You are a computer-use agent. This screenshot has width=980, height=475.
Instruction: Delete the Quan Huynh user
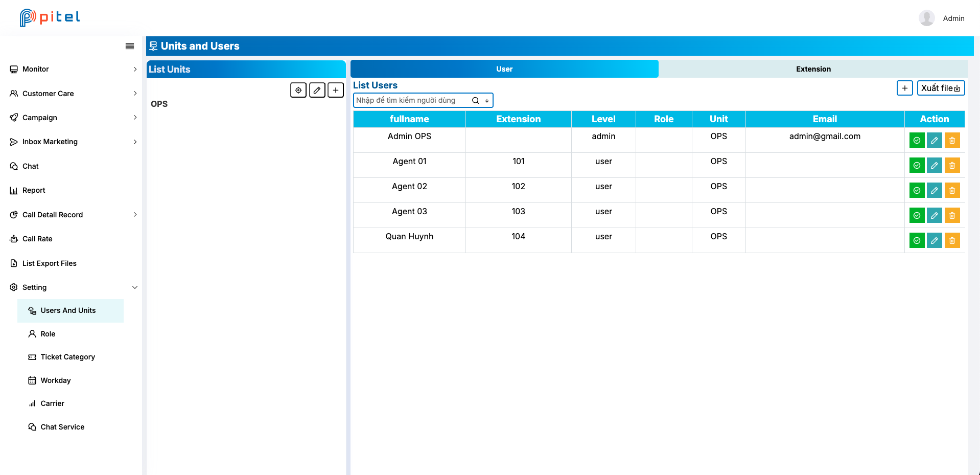952,240
